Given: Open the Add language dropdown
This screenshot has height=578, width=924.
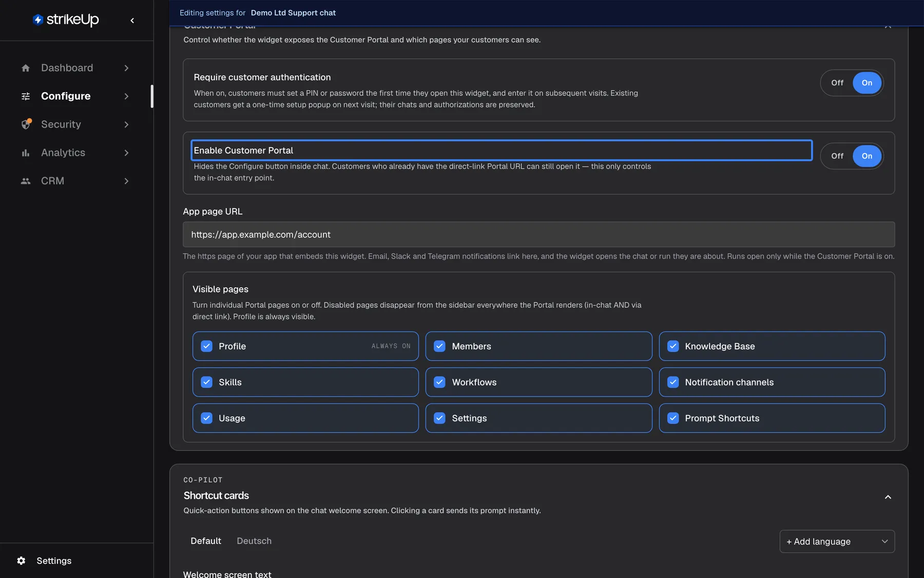Looking at the screenshot, I should pyautogui.click(x=837, y=542).
